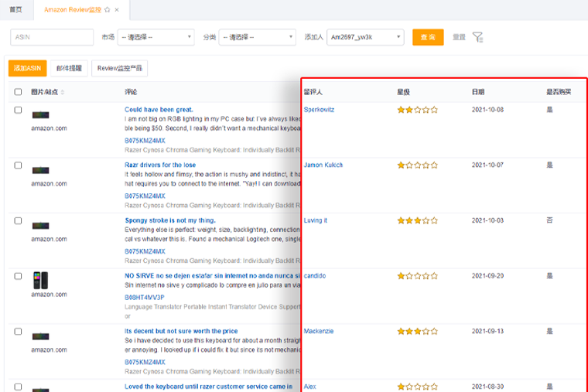Toggle the select-all checkbox in table header
588x392 pixels.
(x=18, y=92)
